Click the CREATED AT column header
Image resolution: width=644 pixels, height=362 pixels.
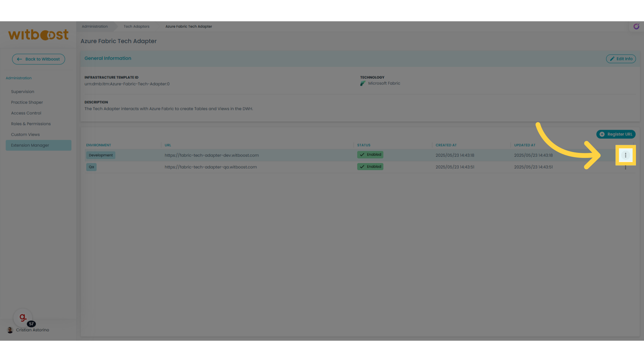[x=446, y=145]
